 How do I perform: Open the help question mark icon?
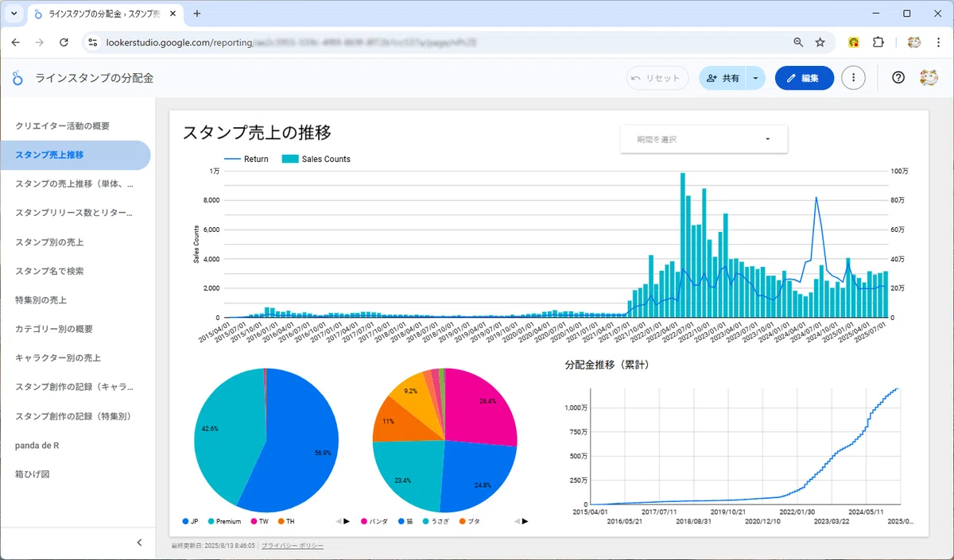[x=898, y=78]
